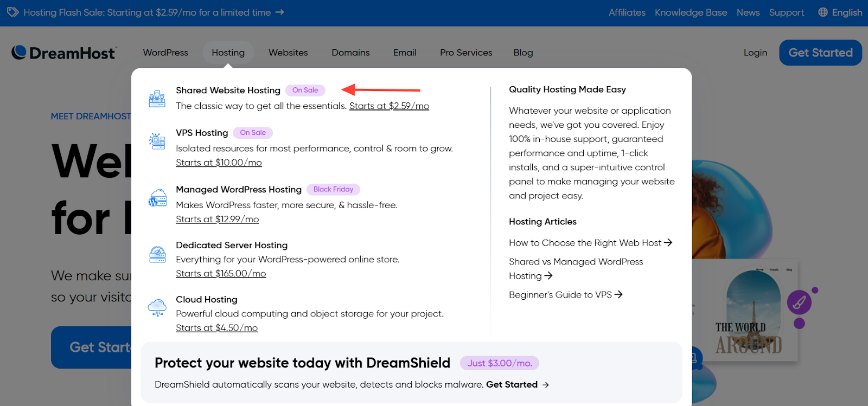
Task: Go to the Blog page
Action: 523,53
